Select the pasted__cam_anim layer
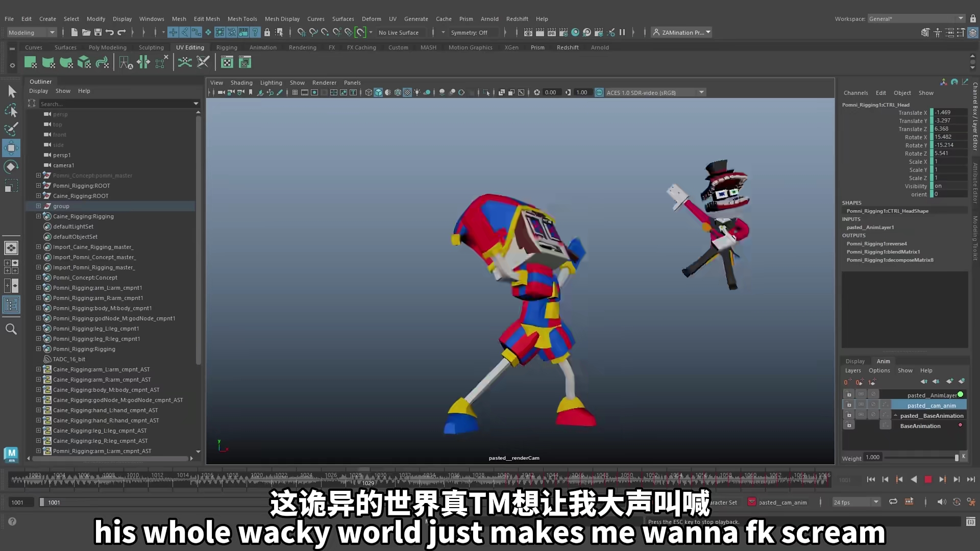Image resolution: width=980 pixels, height=551 pixels. 929,405
